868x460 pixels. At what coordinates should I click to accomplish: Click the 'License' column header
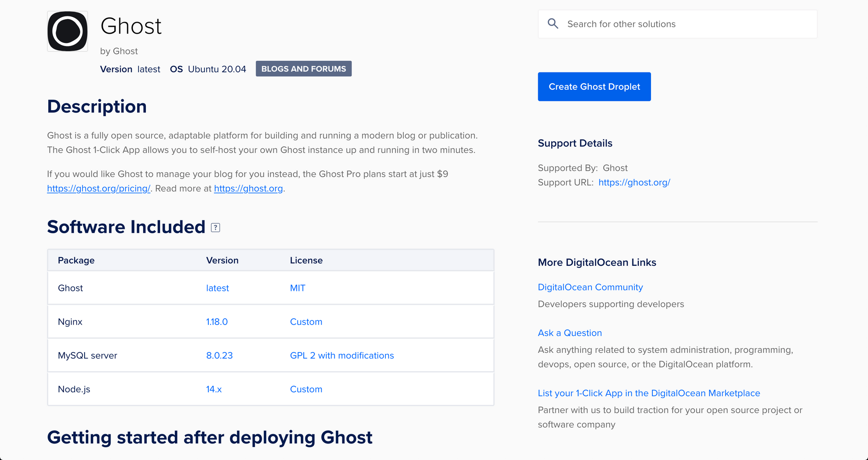point(306,261)
